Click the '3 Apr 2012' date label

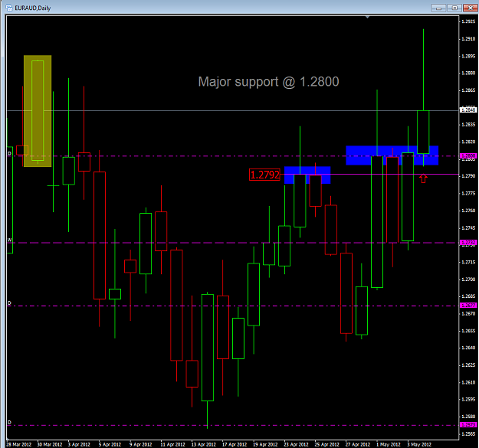click(79, 444)
